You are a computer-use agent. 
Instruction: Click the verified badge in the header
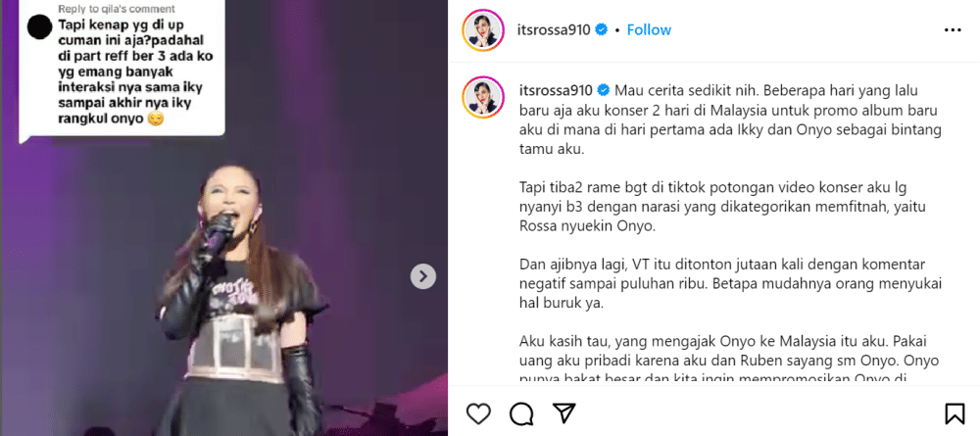pyautogui.click(x=602, y=30)
